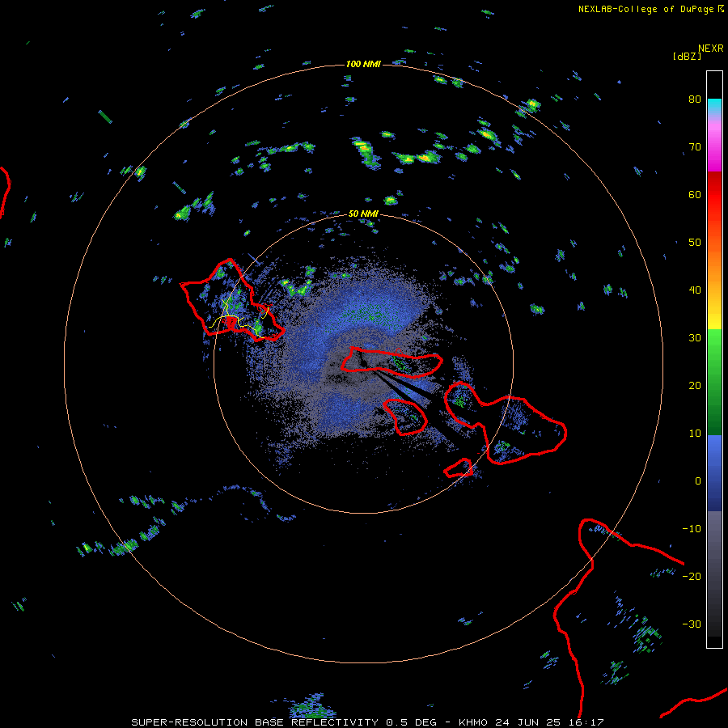Click the green band of the color bar
Screen dimensions: 728x728
[714, 382]
